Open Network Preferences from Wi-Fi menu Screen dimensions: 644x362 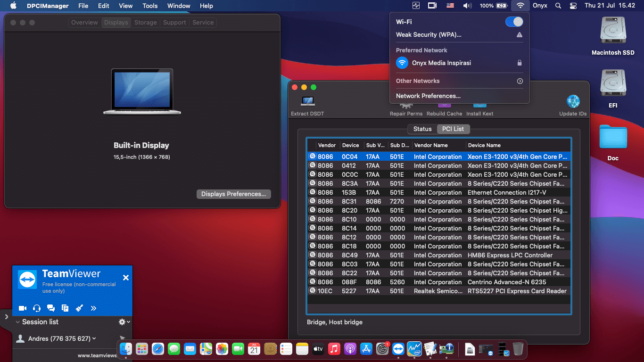pyautogui.click(x=428, y=96)
